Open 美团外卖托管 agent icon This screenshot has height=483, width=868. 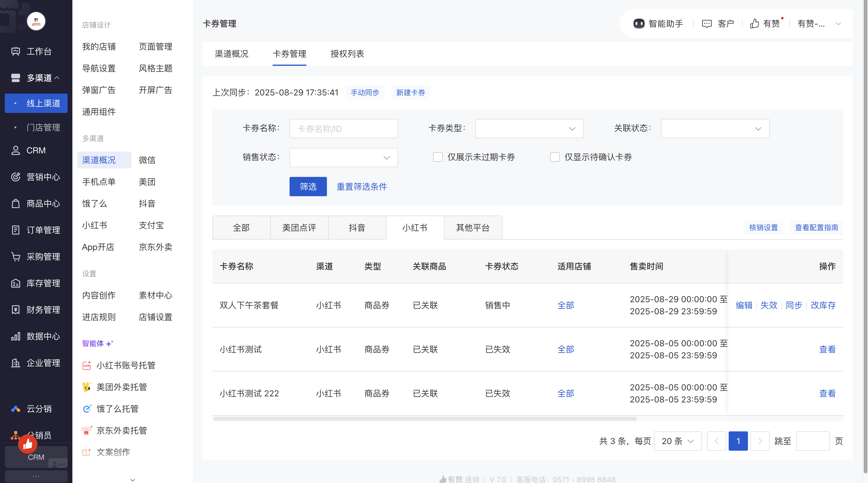tap(87, 387)
